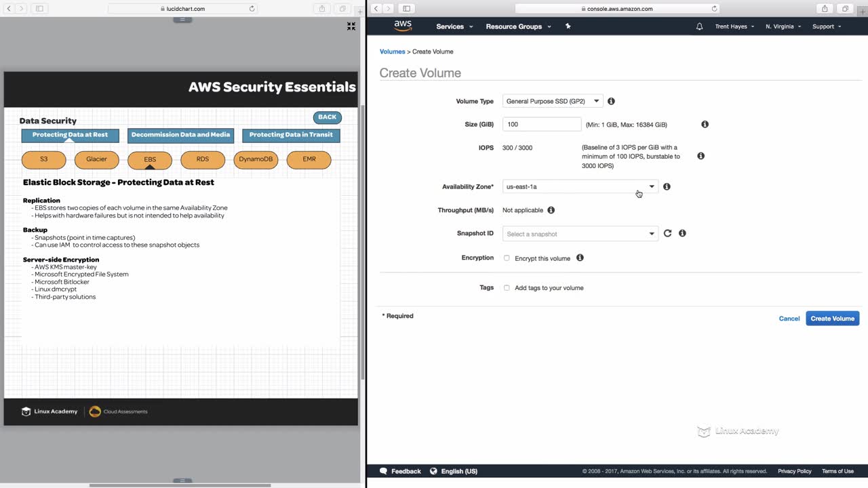868x488 pixels.
Task: Expand the Resource Groups menu
Action: [x=519, y=26]
